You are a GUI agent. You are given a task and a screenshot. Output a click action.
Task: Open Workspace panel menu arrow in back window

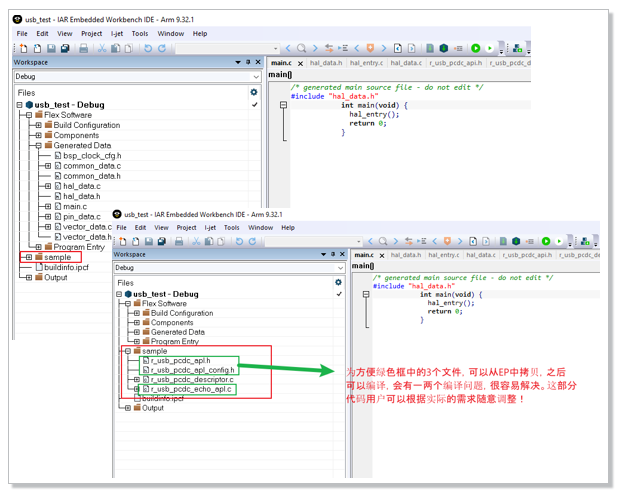click(238, 62)
